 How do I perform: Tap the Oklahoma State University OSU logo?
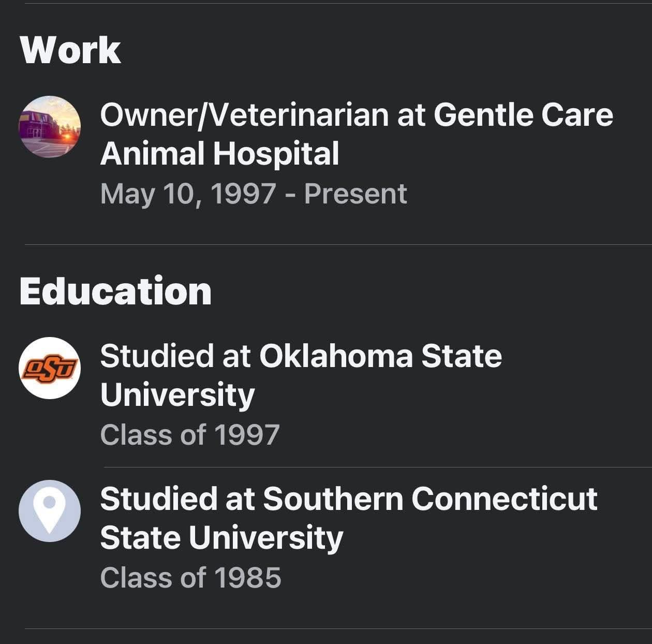[x=50, y=368]
